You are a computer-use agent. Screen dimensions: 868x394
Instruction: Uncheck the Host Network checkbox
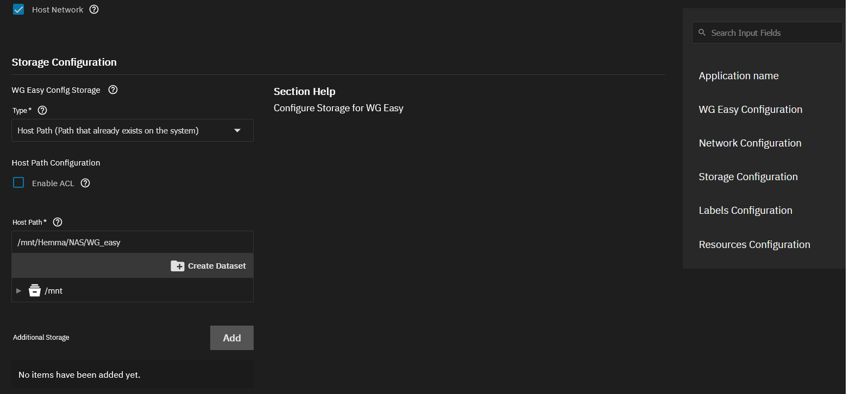point(18,9)
